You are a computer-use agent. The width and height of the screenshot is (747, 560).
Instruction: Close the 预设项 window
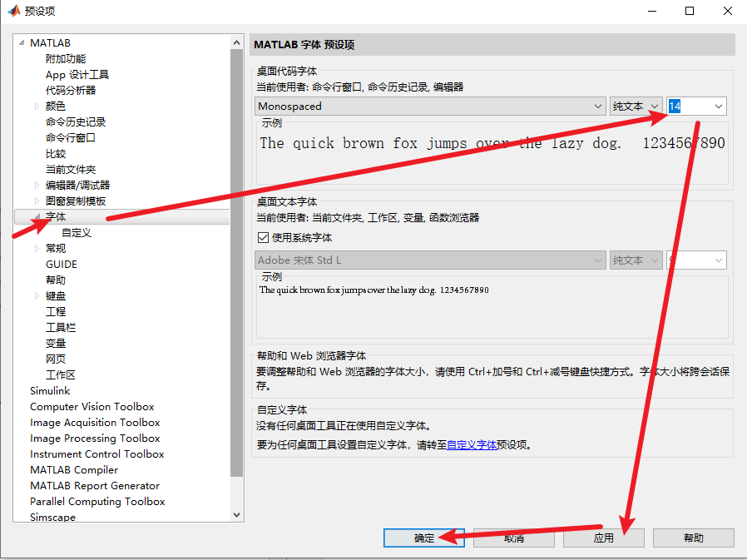coord(728,11)
